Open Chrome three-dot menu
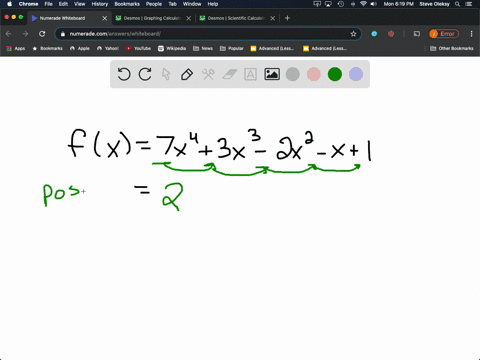 471,34
